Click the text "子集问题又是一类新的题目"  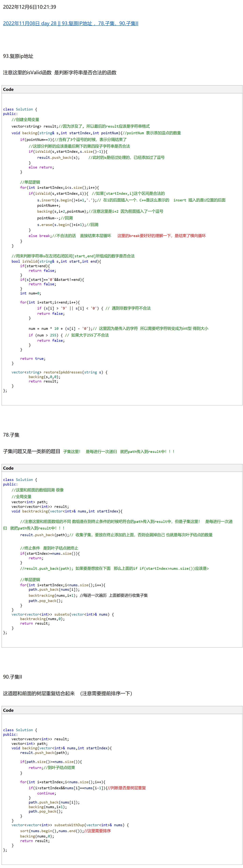[x=32, y=451]
